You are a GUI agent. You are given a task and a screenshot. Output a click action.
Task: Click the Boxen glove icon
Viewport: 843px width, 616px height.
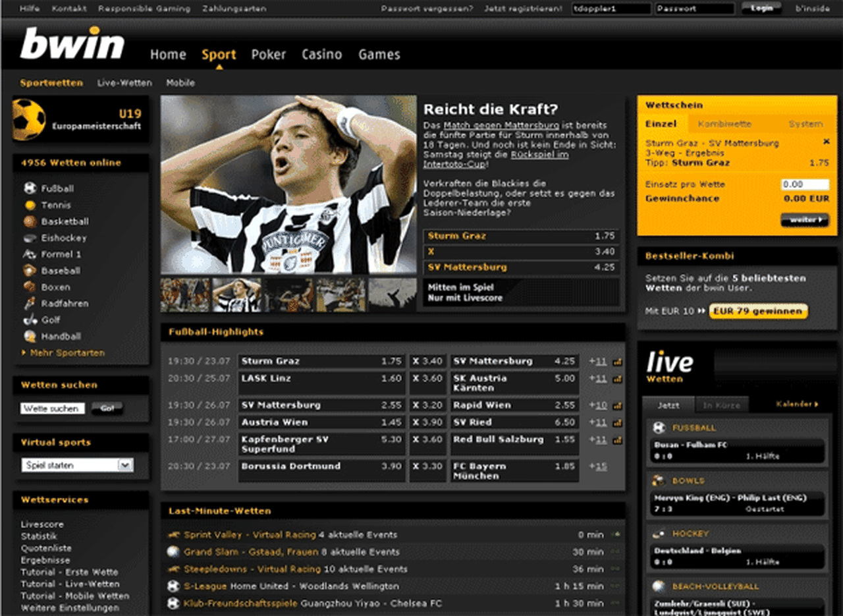coord(30,287)
